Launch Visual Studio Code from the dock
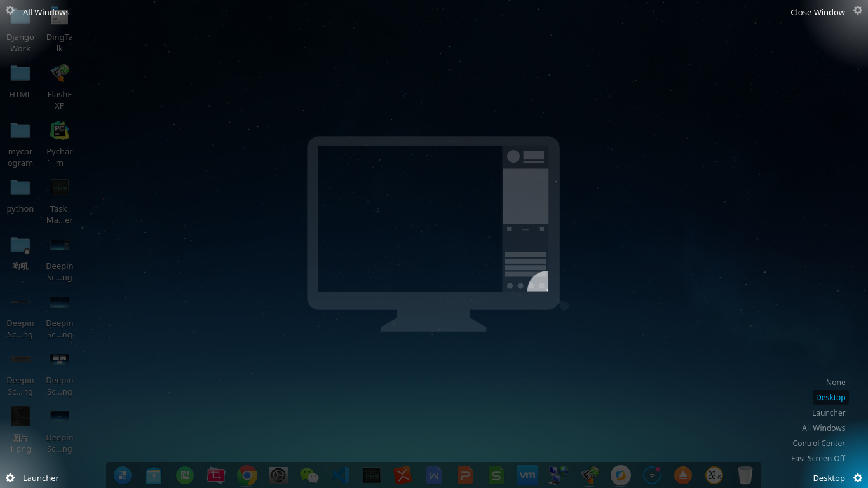The height and width of the screenshot is (488, 868). [341, 475]
